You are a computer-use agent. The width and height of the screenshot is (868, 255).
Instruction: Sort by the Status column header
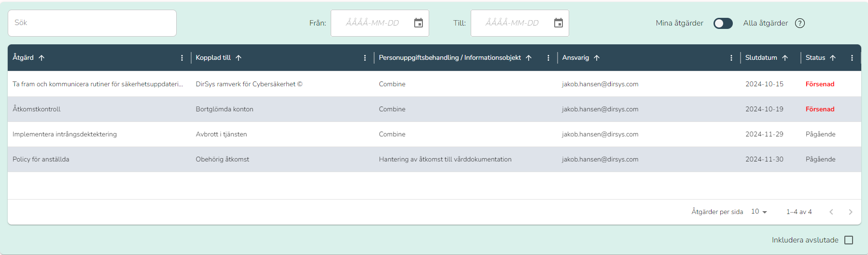(x=815, y=58)
